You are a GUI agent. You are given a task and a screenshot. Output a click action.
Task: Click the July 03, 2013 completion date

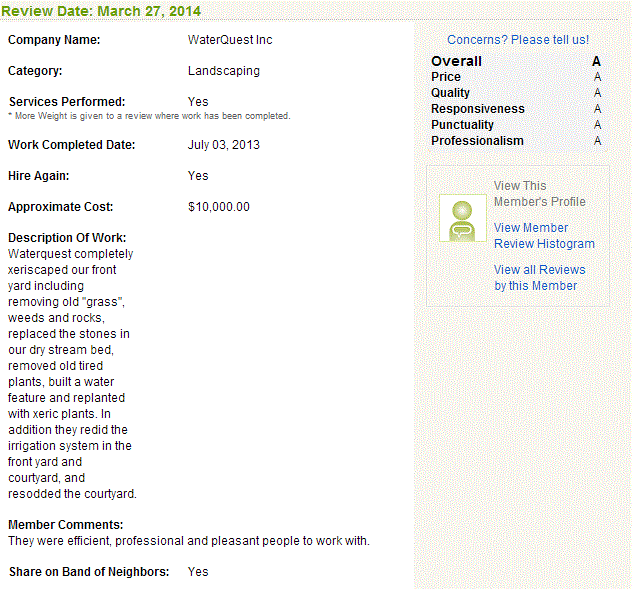(224, 145)
